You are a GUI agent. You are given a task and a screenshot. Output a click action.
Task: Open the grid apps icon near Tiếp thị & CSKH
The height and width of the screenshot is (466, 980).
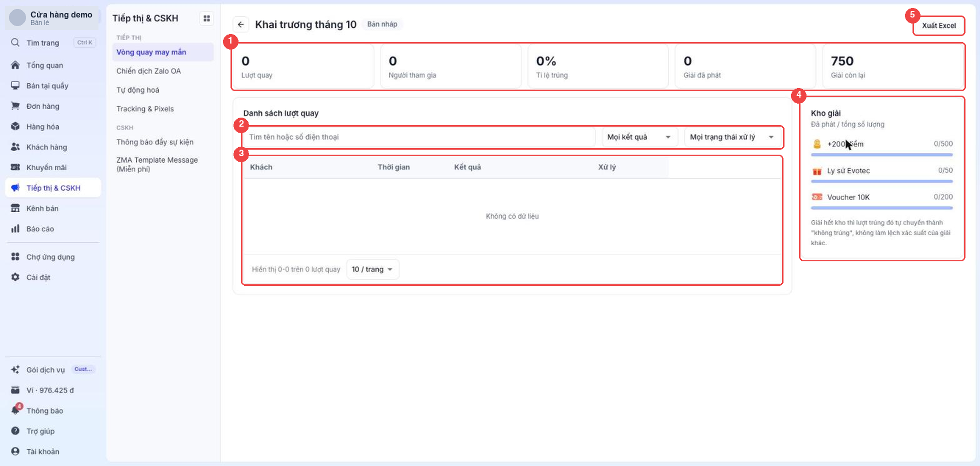point(206,19)
